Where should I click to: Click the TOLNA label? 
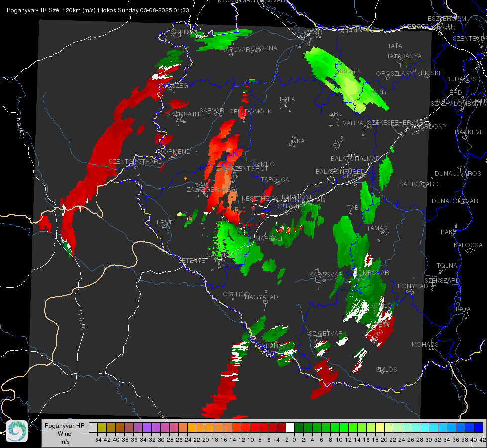click(x=447, y=266)
